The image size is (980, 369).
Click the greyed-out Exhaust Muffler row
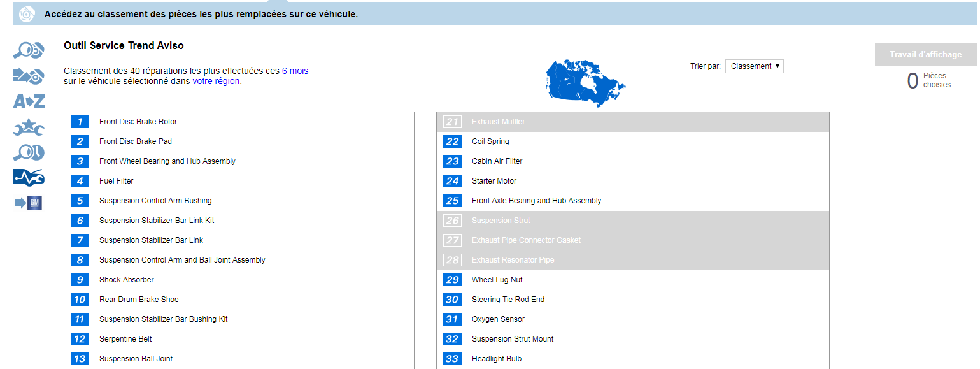pyautogui.click(x=498, y=122)
